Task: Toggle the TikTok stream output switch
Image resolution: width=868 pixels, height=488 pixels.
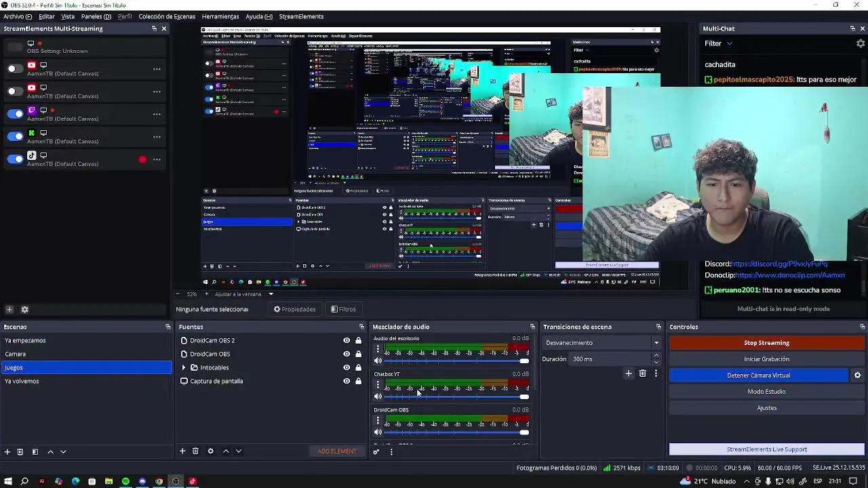Action: (x=15, y=159)
